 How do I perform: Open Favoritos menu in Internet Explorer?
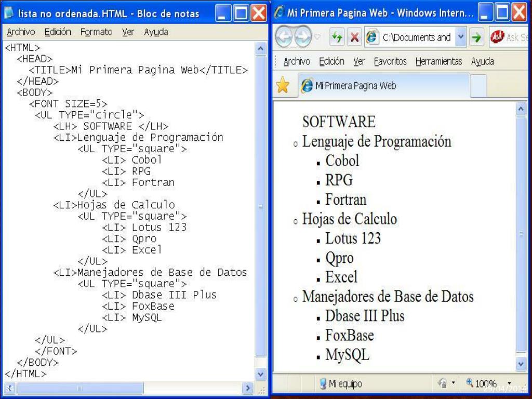[x=390, y=61]
